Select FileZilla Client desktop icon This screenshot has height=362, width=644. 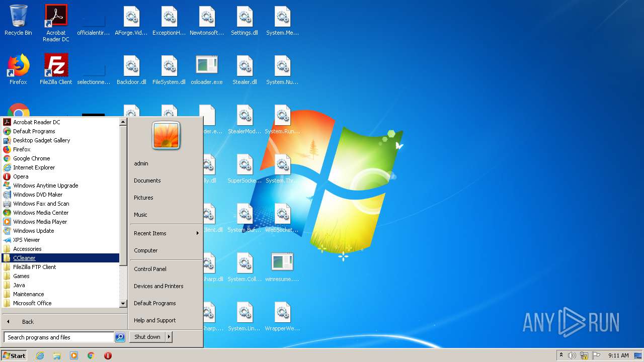tap(56, 69)
